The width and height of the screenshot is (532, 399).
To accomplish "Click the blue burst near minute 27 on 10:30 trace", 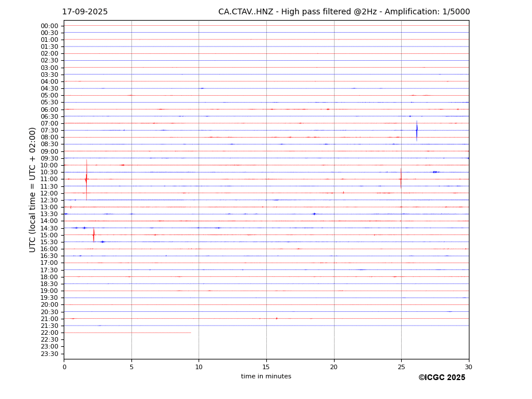I will tap(436, 172).
